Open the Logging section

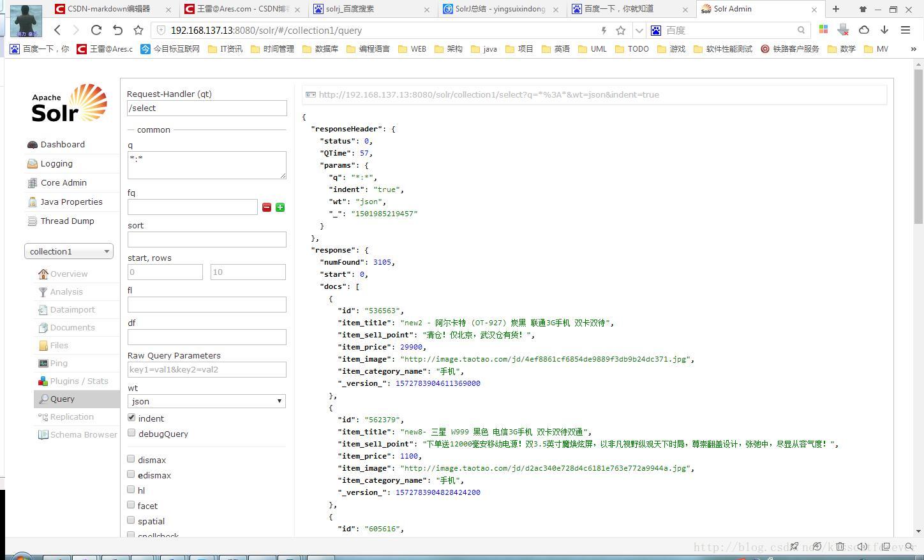57,164
